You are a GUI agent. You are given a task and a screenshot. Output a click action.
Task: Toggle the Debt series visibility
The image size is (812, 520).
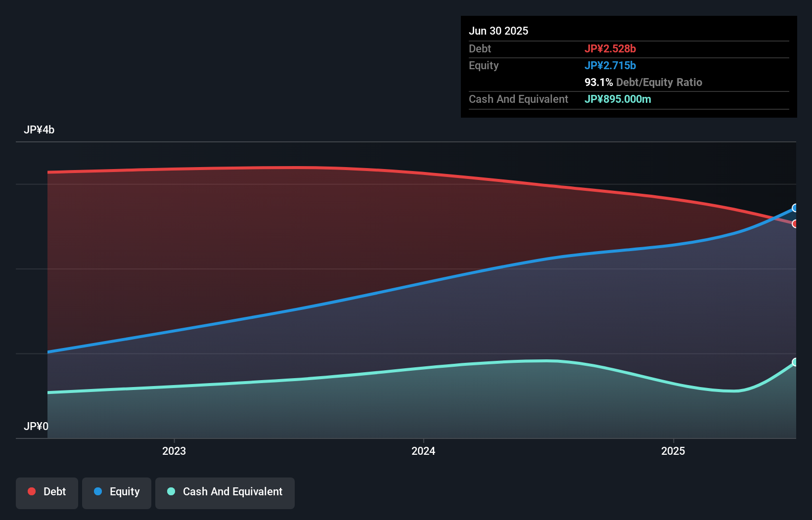47,493
